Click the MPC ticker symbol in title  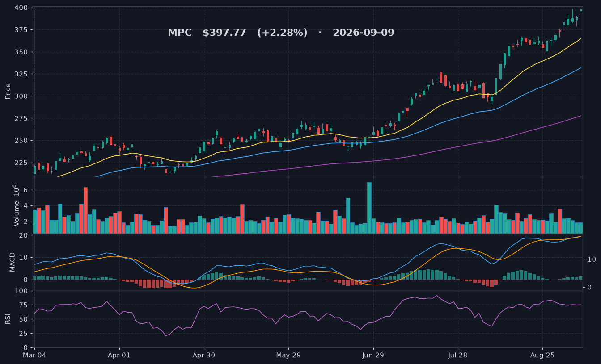pos(180,33)
